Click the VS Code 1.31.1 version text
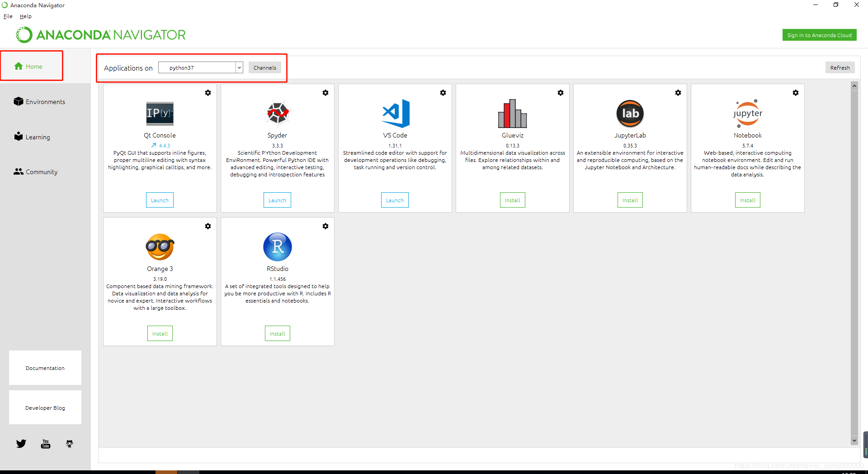 point(395,146)
